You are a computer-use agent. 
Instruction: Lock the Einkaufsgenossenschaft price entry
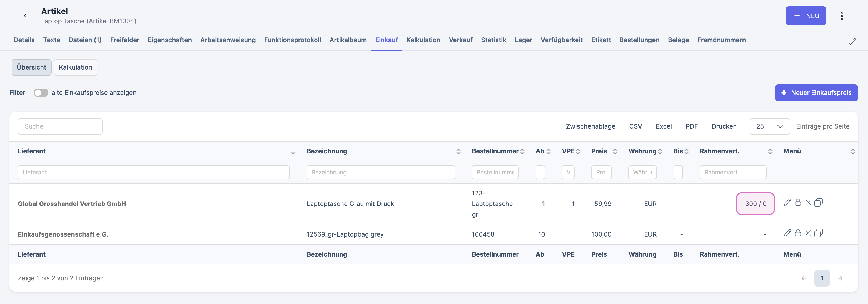797,233
